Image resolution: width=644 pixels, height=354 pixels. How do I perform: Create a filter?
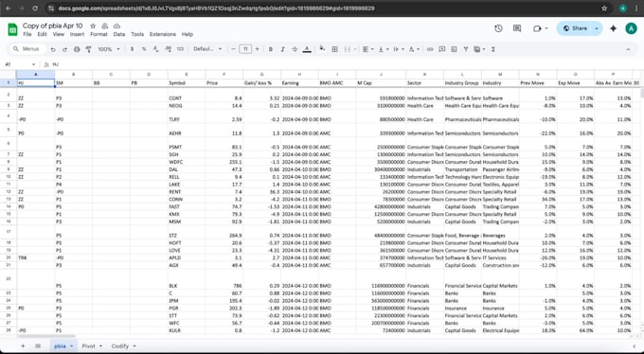(466, 49)
